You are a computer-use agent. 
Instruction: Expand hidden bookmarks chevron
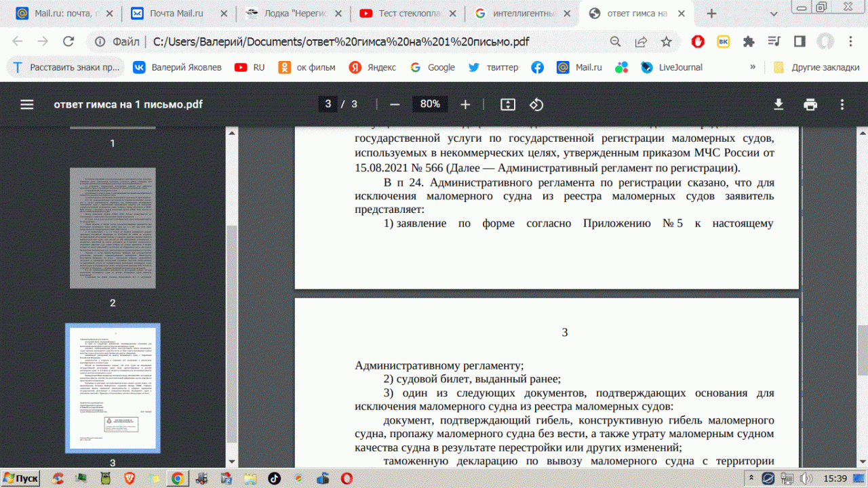click(x=753, y=67)
